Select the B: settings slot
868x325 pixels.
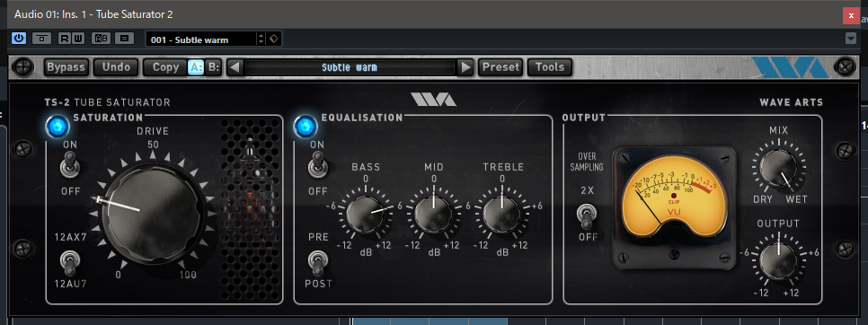pyautogui.click(x=214, y=67)
